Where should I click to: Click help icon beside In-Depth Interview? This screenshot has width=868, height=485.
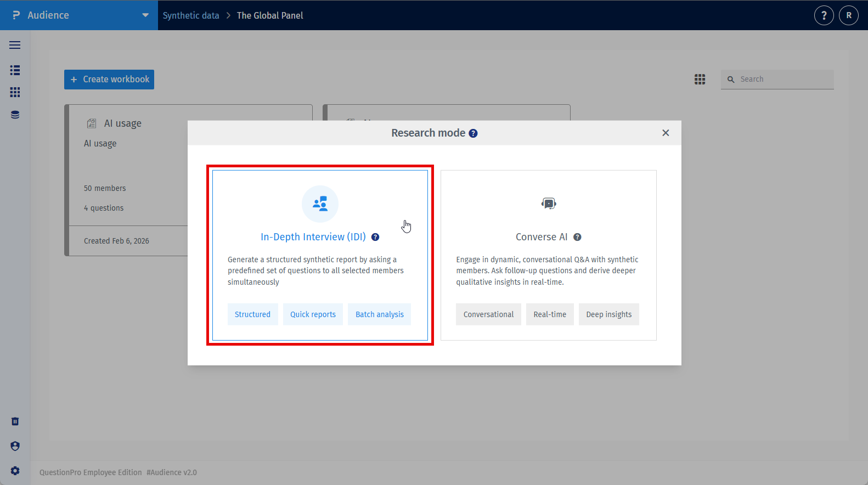tap(375, 237)
